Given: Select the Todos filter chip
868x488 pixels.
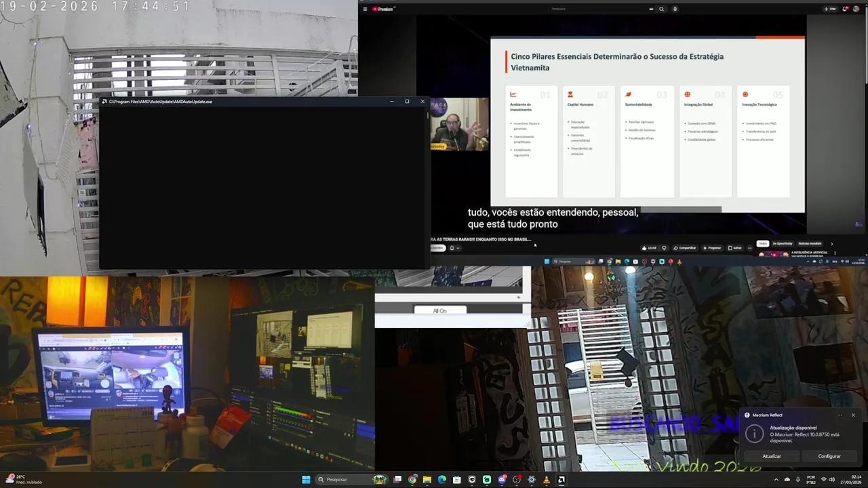Looking at the screenshot, I should (x=763, y=243).
